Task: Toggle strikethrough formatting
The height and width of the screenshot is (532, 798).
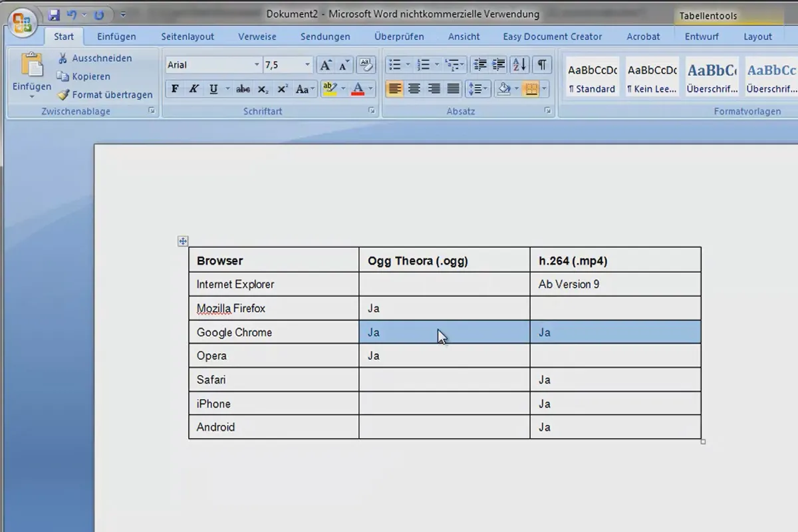Action: pos(243,88)
